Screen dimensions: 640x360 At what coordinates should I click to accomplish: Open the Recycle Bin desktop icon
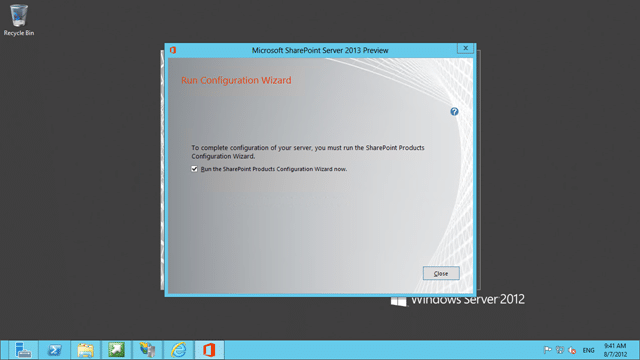19,20
